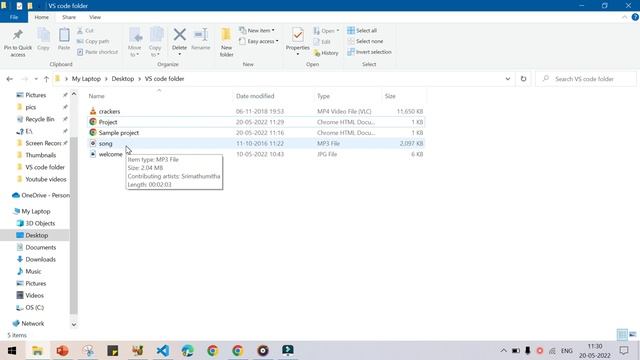Select 3D Objects in sidebar
Viewport: 640px width, 360px height.
click(40, 223)
